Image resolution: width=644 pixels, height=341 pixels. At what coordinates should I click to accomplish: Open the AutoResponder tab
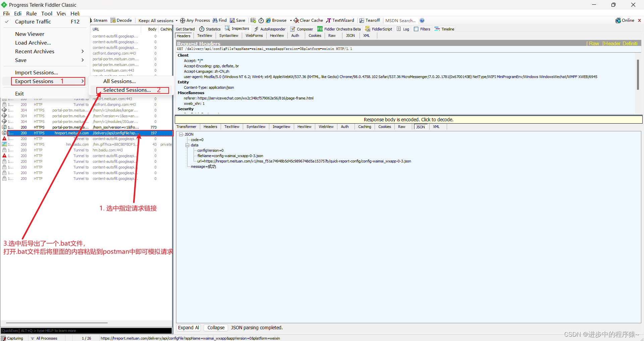click(x=270, y=29)
